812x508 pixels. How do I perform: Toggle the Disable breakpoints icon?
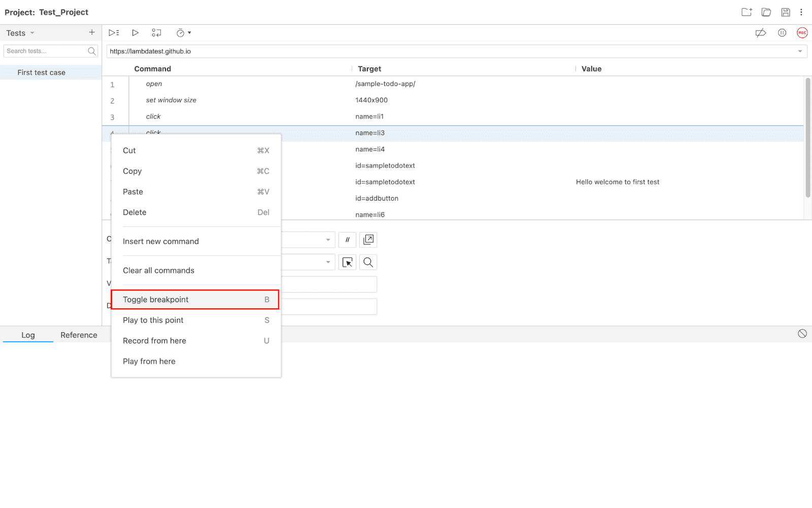[x=760, y=33]
